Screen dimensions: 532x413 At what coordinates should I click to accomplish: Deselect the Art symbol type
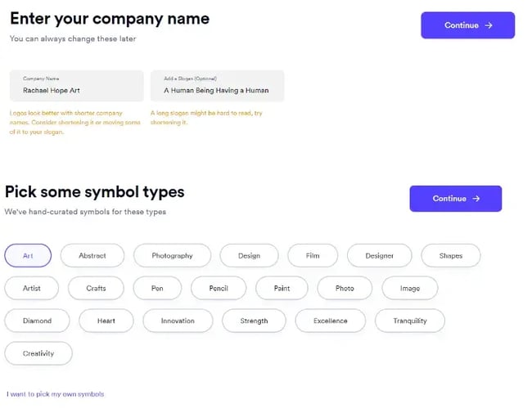[x=28, y=256]
